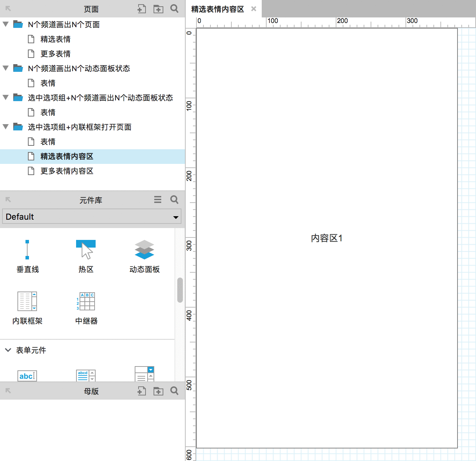Open the library options menu icon
The height and width of the screenshot is (461, 476).
158,199
